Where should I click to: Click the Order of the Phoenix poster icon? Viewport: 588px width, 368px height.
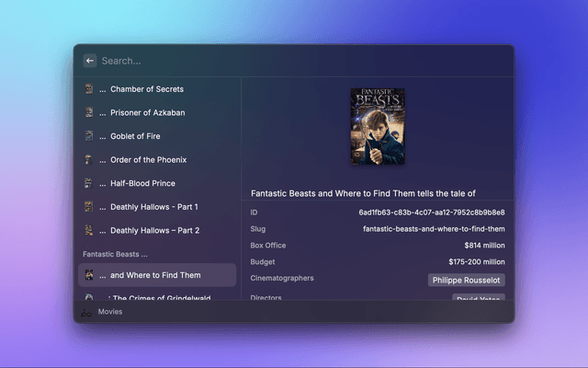[x=89, y=160]
